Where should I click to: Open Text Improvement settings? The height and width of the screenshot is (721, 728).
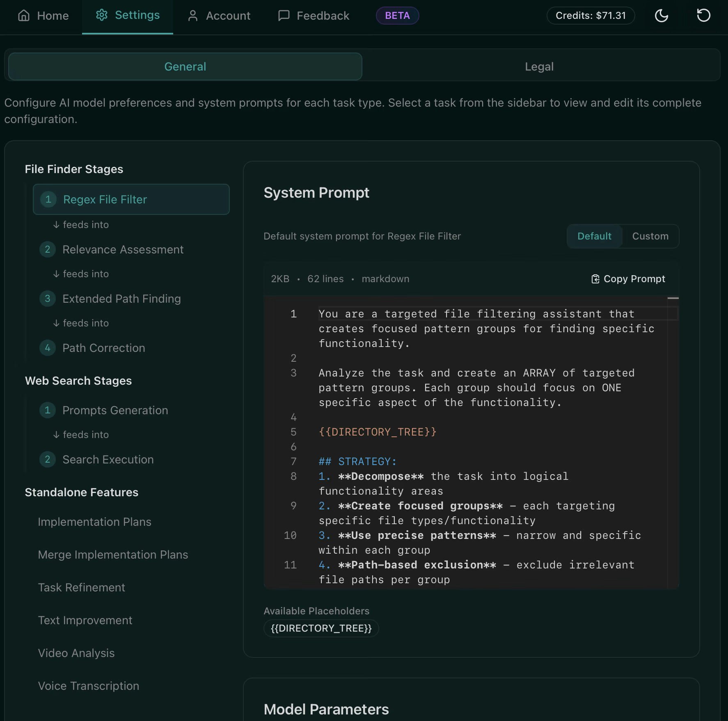85,620
